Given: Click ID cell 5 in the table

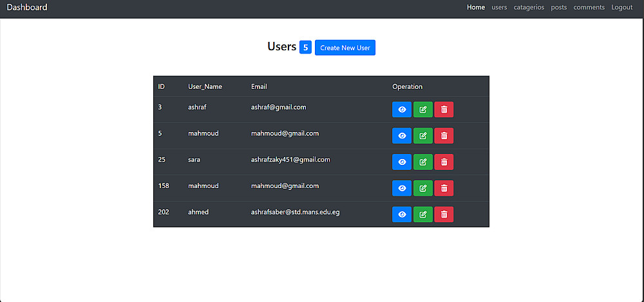Looking at the screenshot, I should (160, 133).
